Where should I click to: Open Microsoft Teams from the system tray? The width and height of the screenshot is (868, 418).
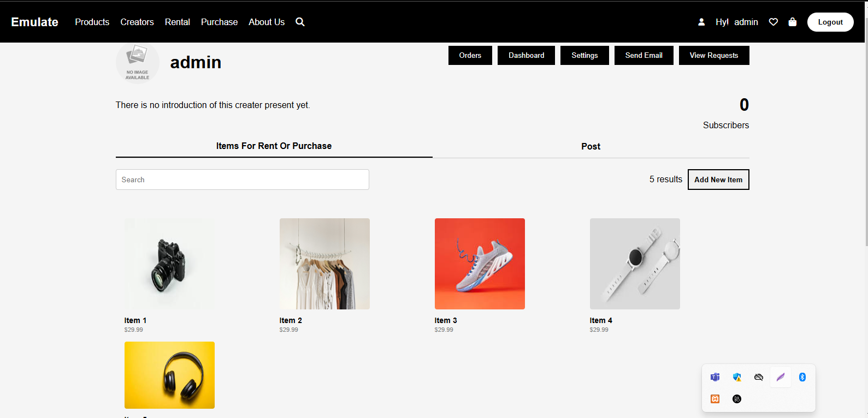pos(715,377)
